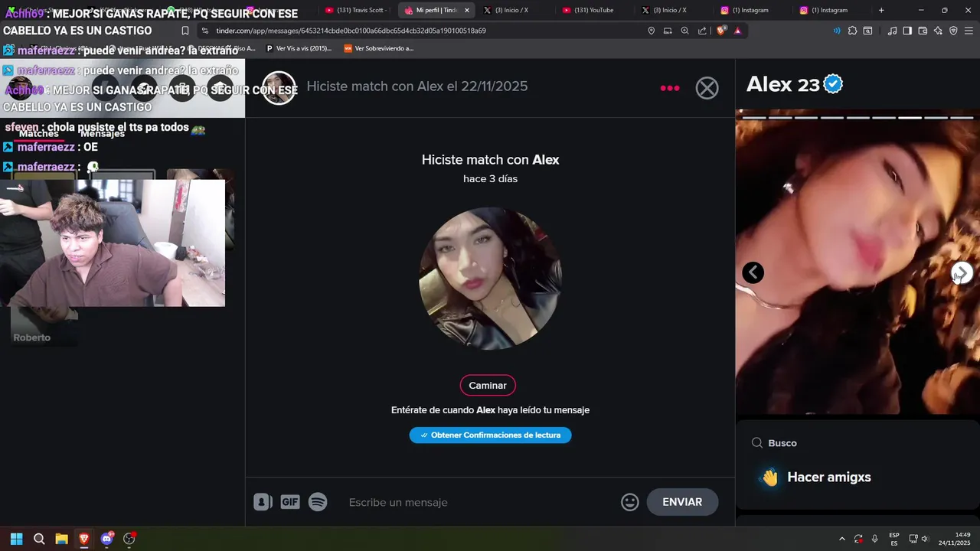The image size is (980, 551).
Task: Open Alex's large circular match photo
Action: tap(490, 279)
